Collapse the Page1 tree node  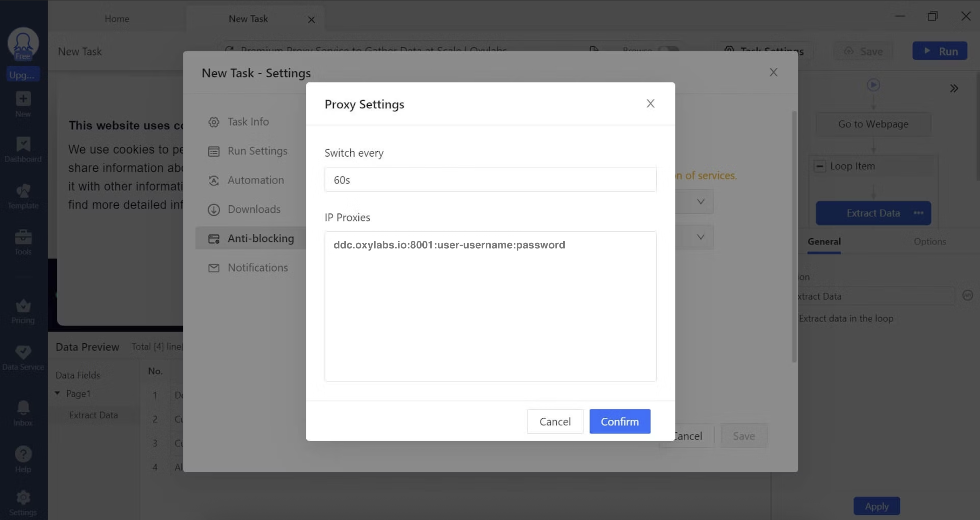coord(58,393)
